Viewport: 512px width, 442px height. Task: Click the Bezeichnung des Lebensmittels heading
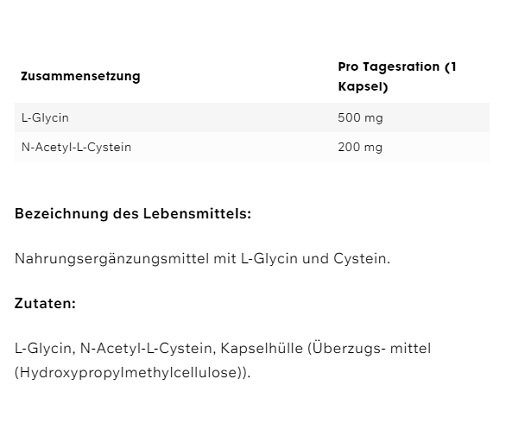(x=133, y=213)
